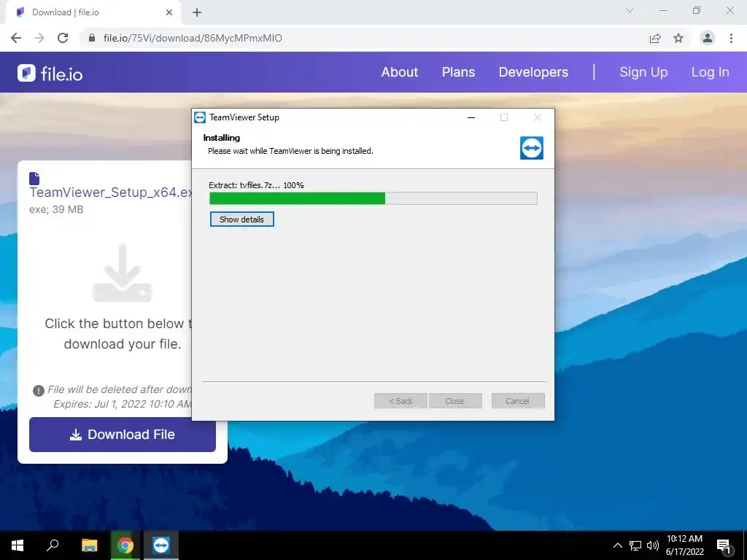Screen dimensions: 747x560
Task: Click the Back button in setup
Action: pyautogui.click(x=400, y=401)
